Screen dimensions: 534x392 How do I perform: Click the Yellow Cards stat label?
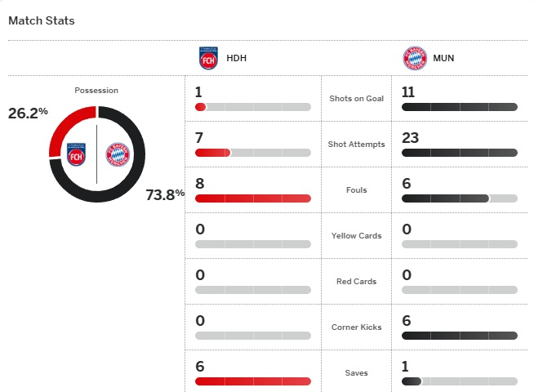tap(356, 236)
